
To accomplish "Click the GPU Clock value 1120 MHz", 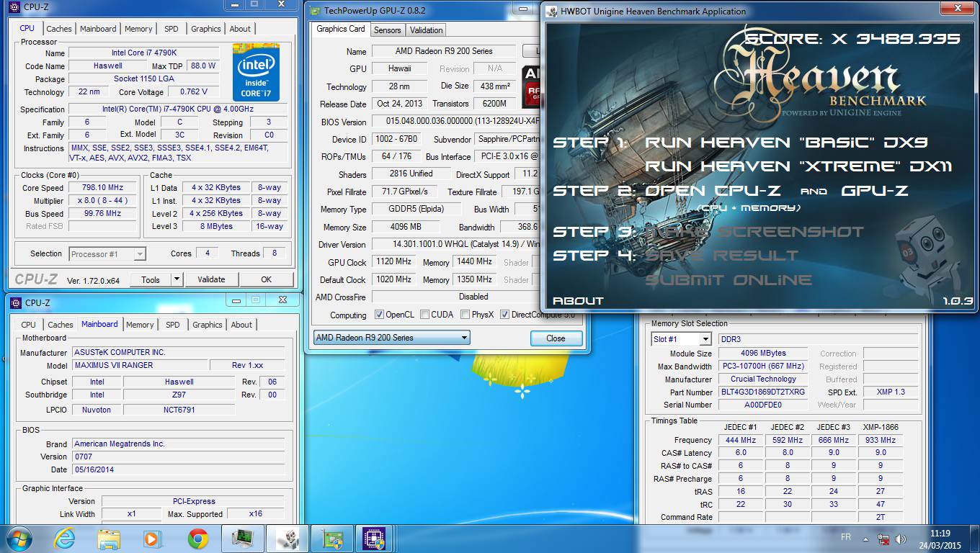I will click(393, 262).
